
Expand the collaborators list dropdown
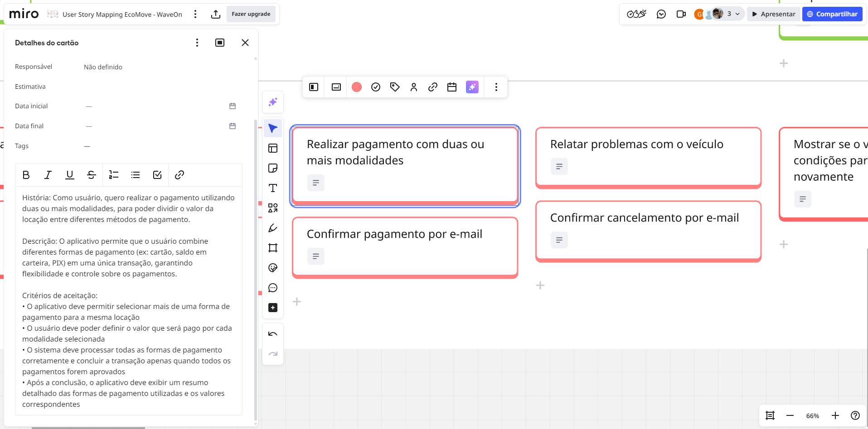coord(737,14)
